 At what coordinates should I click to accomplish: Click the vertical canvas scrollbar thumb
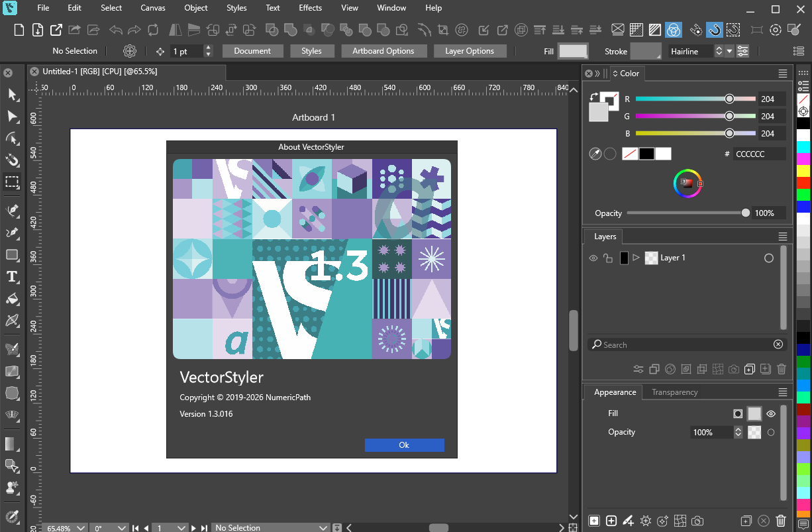[x=574, y=331]
